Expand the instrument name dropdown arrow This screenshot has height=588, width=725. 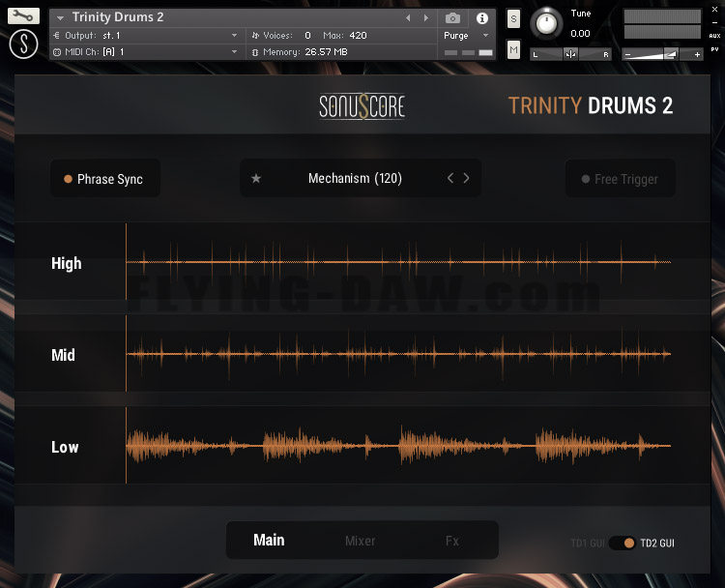pos(60,18)
